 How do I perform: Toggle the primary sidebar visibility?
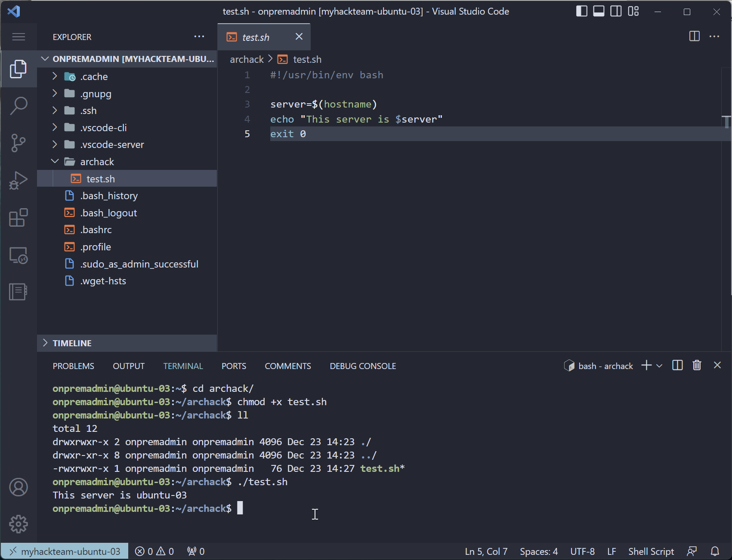(581, 11)
